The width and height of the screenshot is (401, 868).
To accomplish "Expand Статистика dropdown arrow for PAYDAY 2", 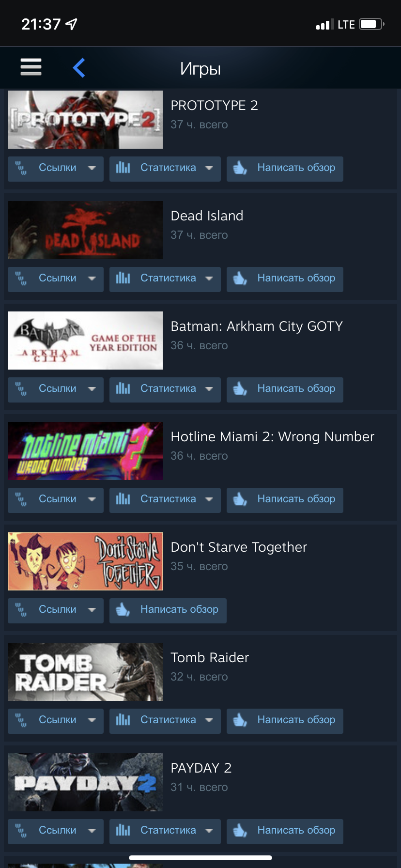I will pos(209,831).
